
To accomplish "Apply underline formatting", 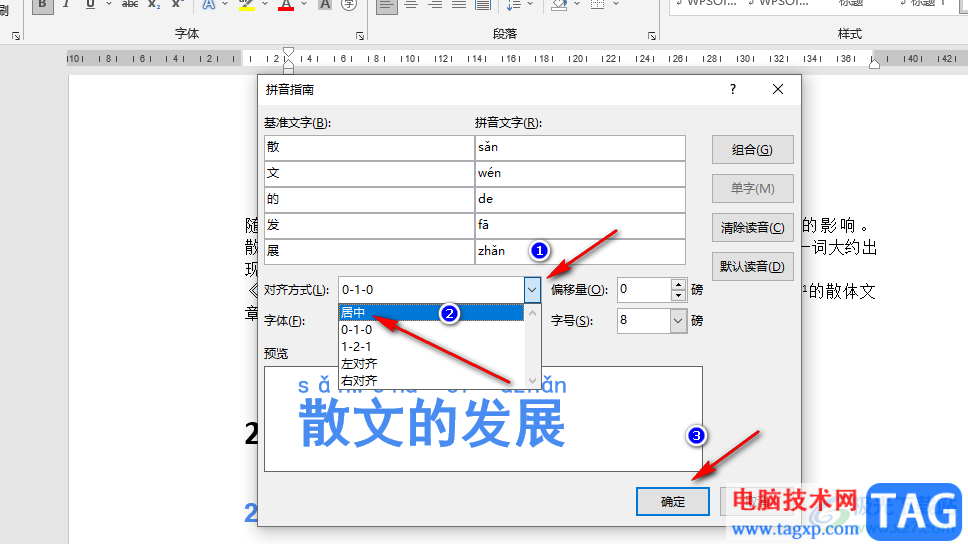I will pos(91,5).
